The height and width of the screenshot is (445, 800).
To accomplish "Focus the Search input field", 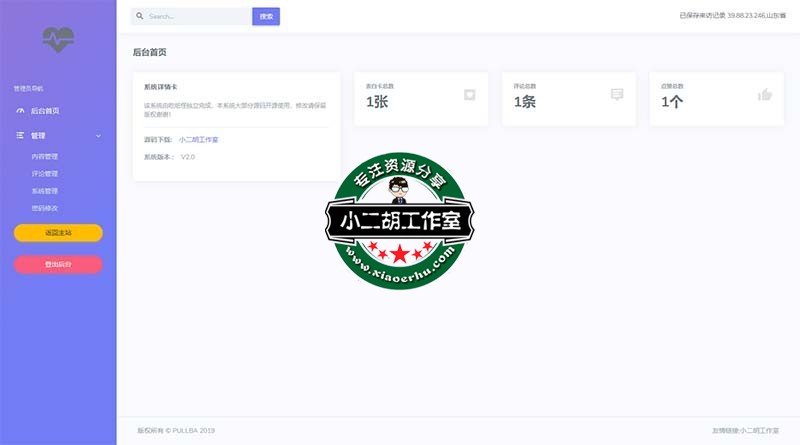I will pyautogui.click(x=197, y=17).
